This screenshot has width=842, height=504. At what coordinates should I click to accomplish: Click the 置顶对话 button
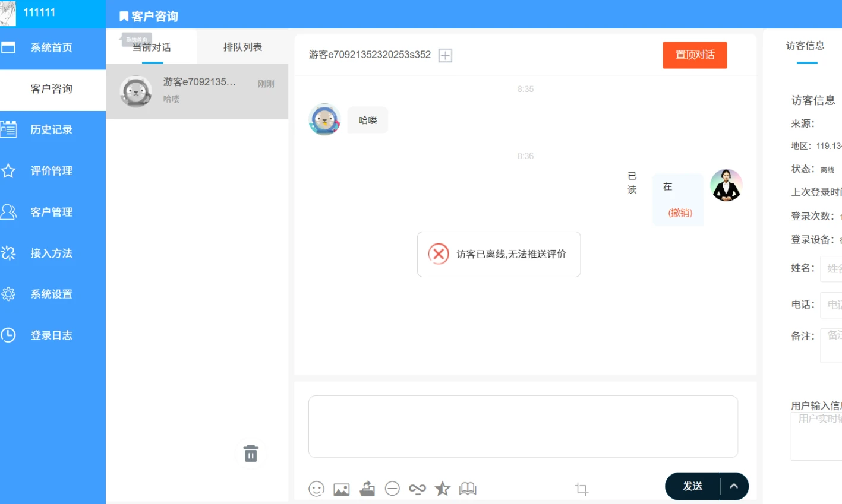pyautogui.click(x=695, y=55)
